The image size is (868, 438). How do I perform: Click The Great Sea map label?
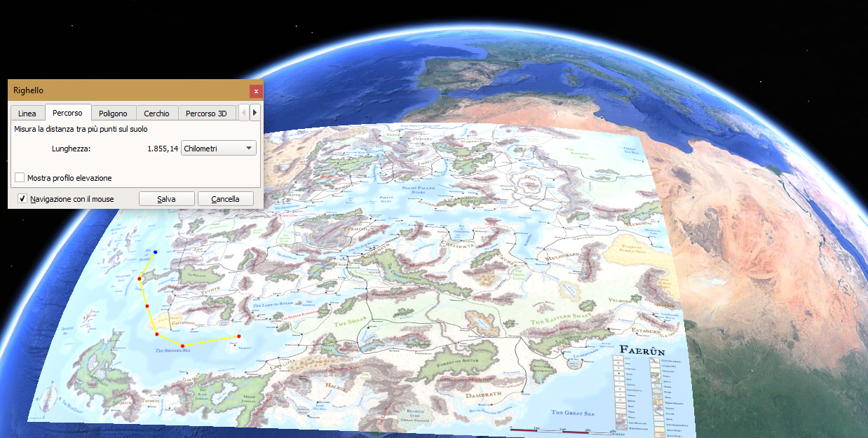point(573,413)
